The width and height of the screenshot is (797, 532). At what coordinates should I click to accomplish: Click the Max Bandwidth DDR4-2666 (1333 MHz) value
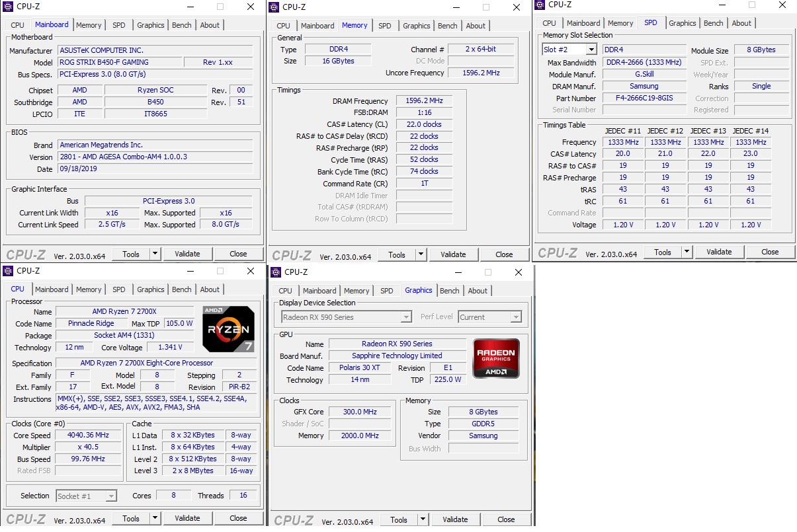click(644, 63)
